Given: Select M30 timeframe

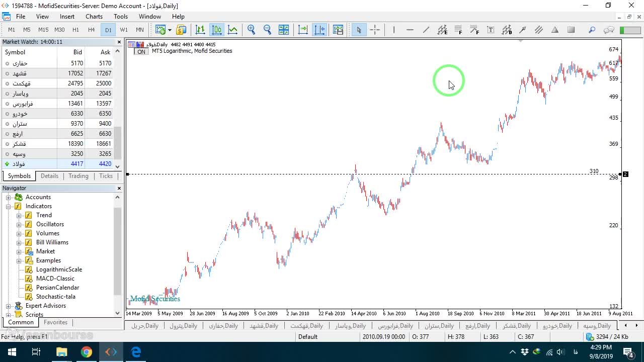Looking at the screenshot, I should 59,30.
